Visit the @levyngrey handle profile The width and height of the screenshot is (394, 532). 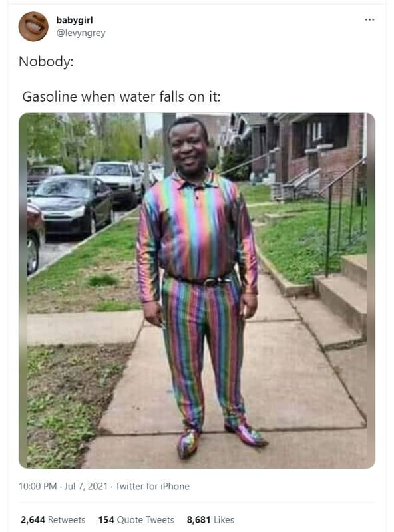(81, 33)
